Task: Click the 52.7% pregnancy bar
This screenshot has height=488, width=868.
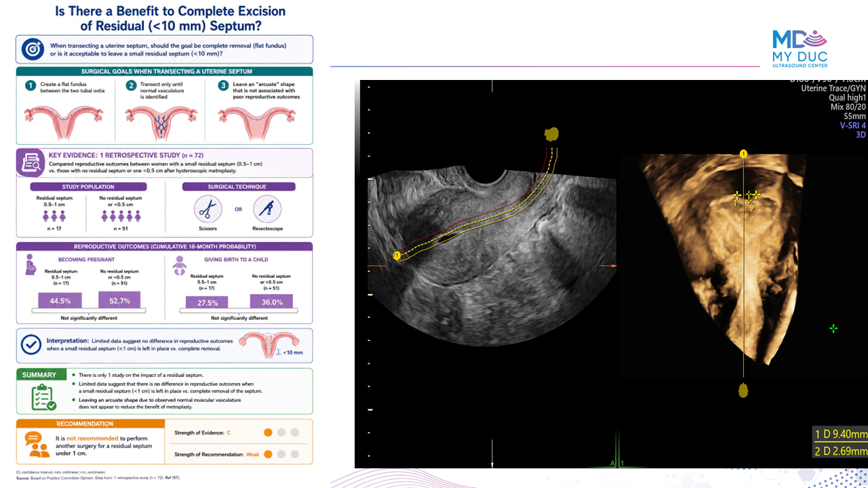Action: tap(119, 300)
